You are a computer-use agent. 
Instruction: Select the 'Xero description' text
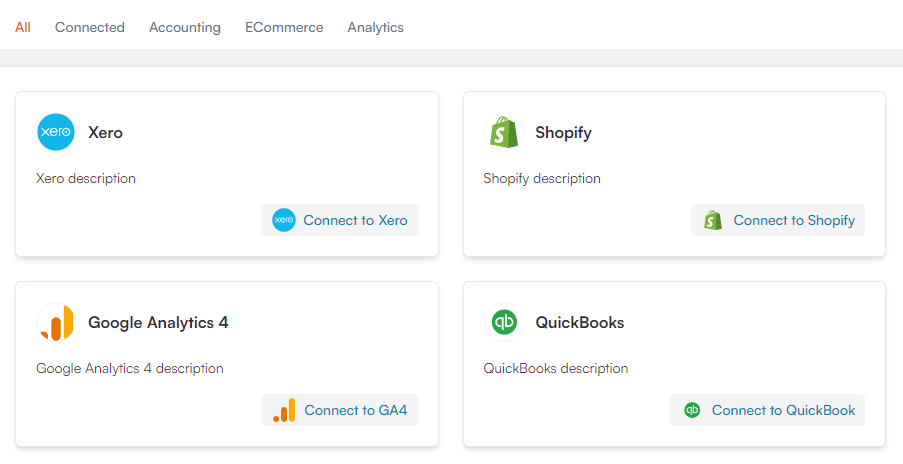(x=86, y=178)
